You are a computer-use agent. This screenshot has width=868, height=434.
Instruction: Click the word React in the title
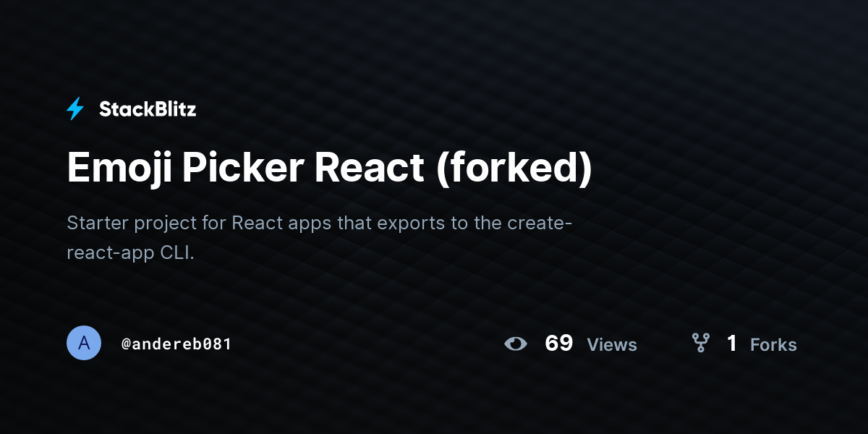pyautogui.click(x=369, y=168)
